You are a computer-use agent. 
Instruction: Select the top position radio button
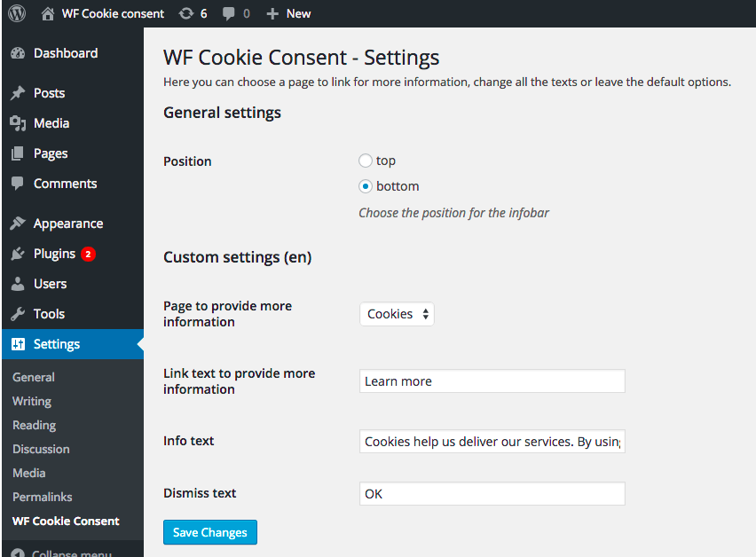pos(365,161)
